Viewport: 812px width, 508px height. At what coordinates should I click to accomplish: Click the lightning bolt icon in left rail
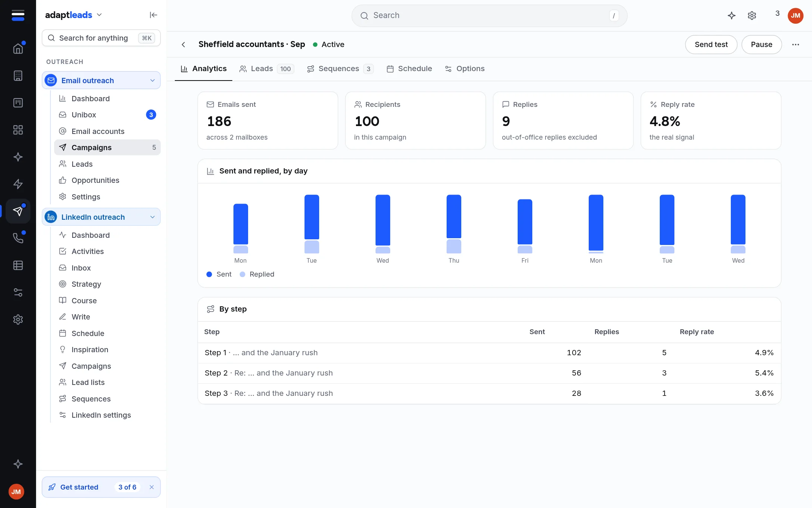coord(18,184)
